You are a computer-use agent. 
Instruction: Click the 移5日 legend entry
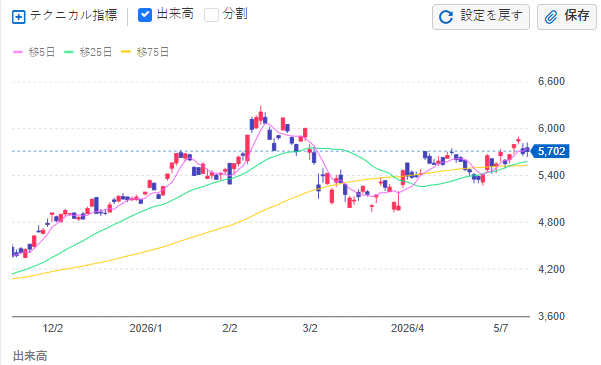coord(34,52)
